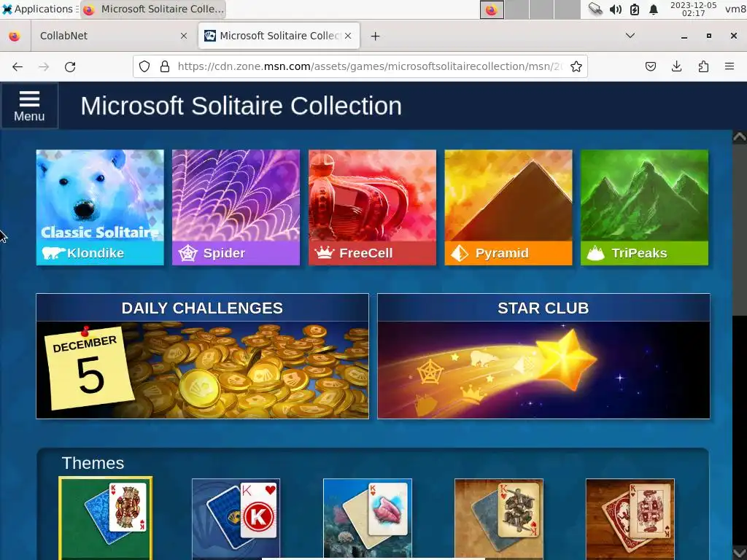Open the browser Downloads panel
Viewport: 747px width, 560px height.
(x=676, y=66)
